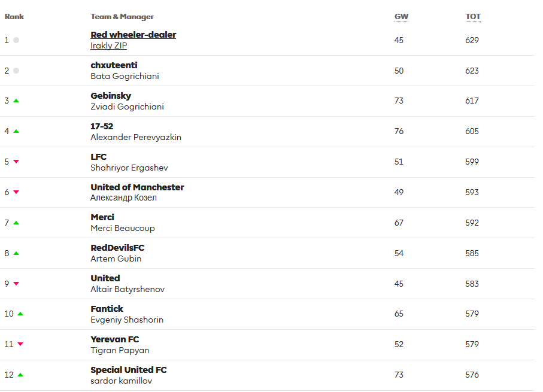Click manager name Altair Batyrshenov
543x392 pixels.
coord(128,289)
